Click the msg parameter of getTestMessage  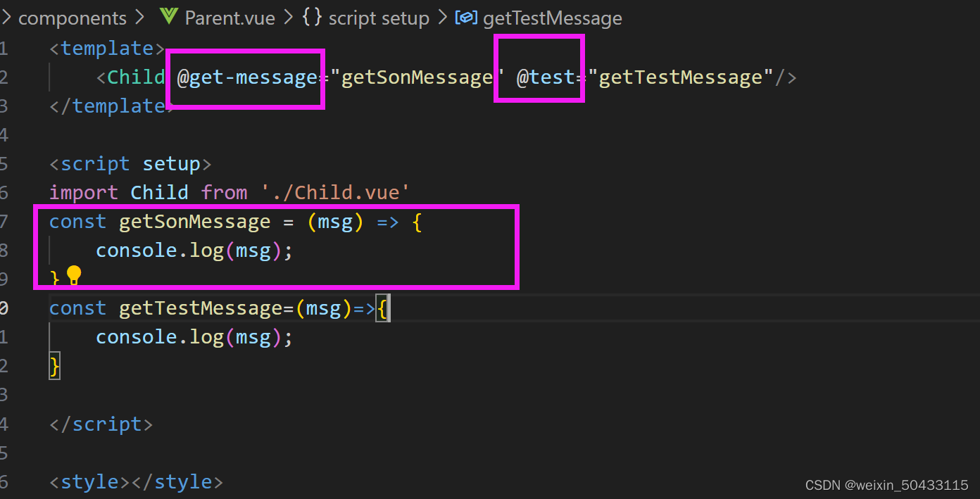pyautogui.click(x=323, y=308)
